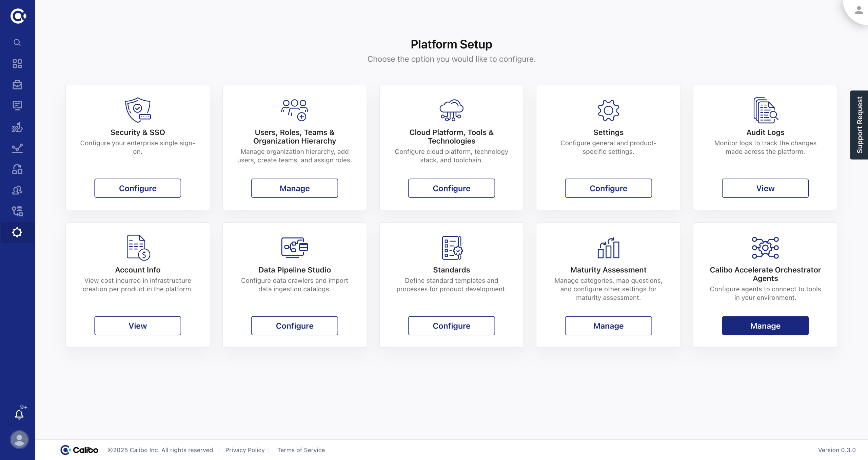Open the user avatar at sidebar bottom
The width and height of the screenshot is (868, 460).
(x=19, y=440)
